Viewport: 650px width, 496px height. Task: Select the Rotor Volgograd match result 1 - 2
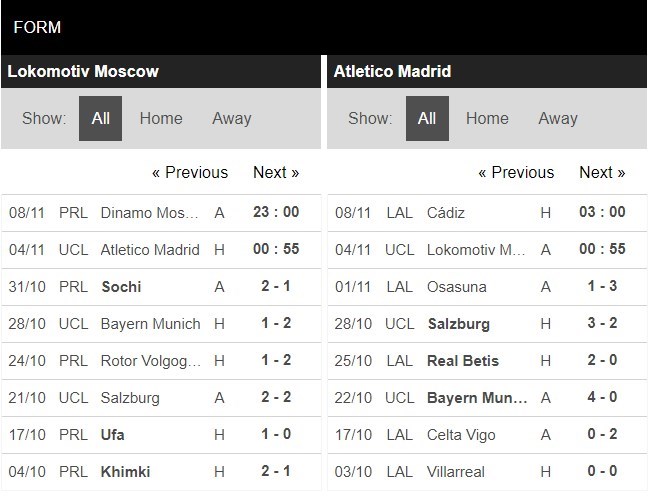pyautogui.click(x=277, y=361)
